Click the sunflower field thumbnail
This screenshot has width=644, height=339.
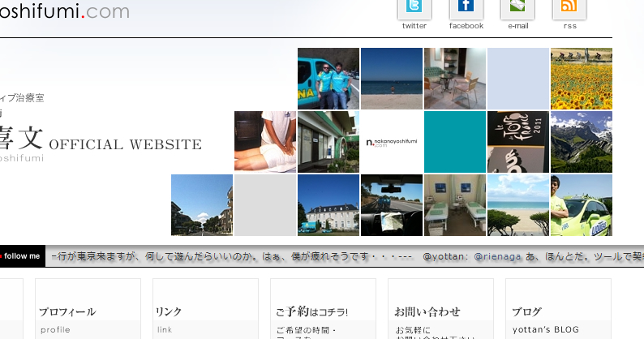pyautogui.click(x=581, y=79)
